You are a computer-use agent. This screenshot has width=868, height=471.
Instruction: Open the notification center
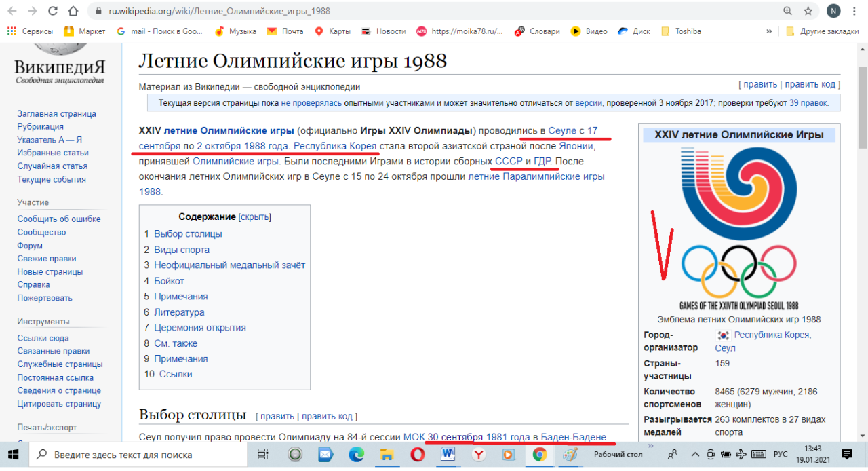pos(846,454)
